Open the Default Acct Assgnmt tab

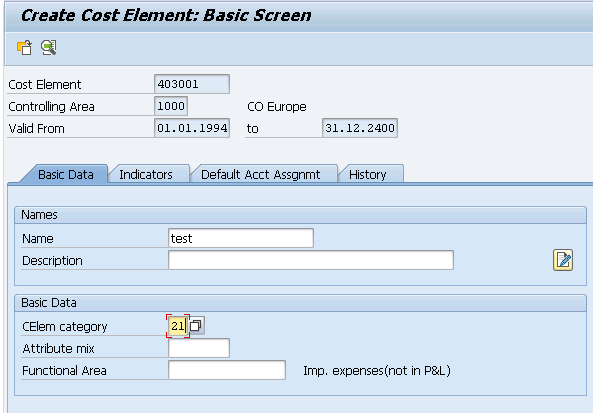pyautogui.click(x=261, y=175)
